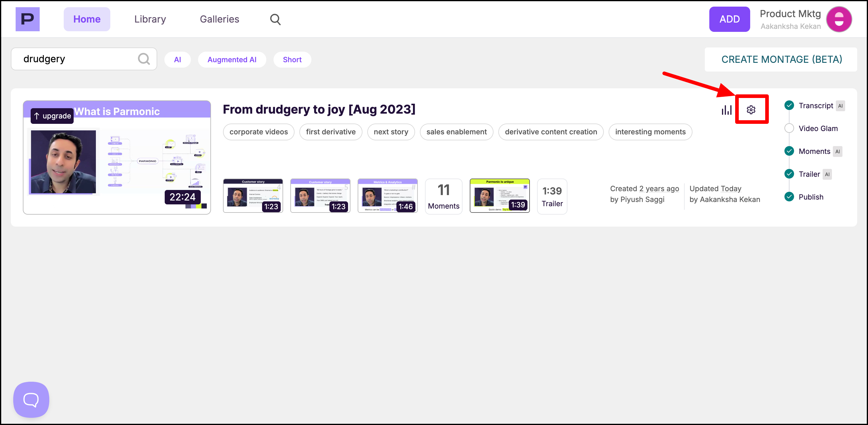The width and height of the screenshot is (868, 425).
Task: Click the upgrade arrow badge on thumbnail
Action: (52, 116)
